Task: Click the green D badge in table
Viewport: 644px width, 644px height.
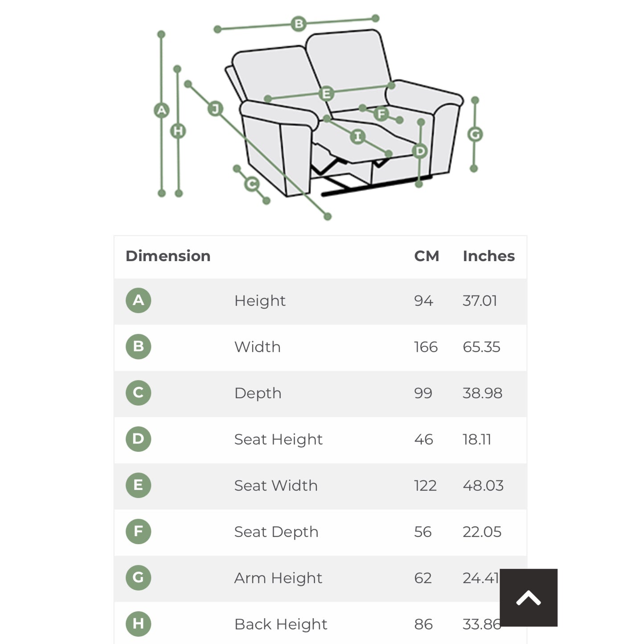Action: pyautogui.click(x=138, y=439)
